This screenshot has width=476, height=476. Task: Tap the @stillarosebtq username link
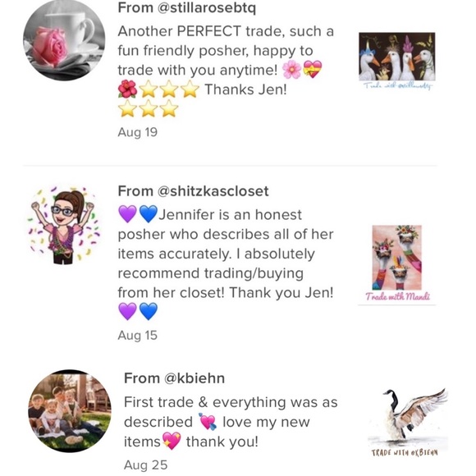click(207, 7)
